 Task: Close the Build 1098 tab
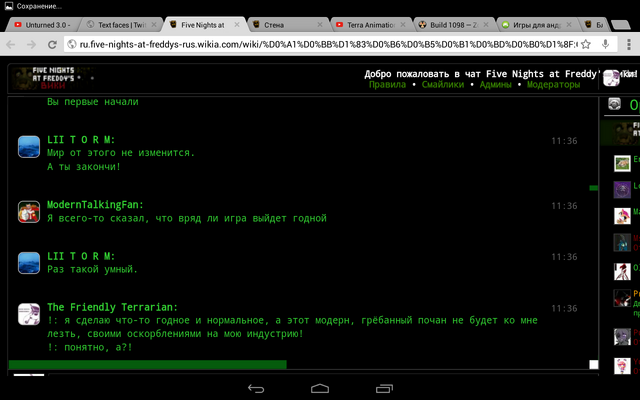coord(486,25)
